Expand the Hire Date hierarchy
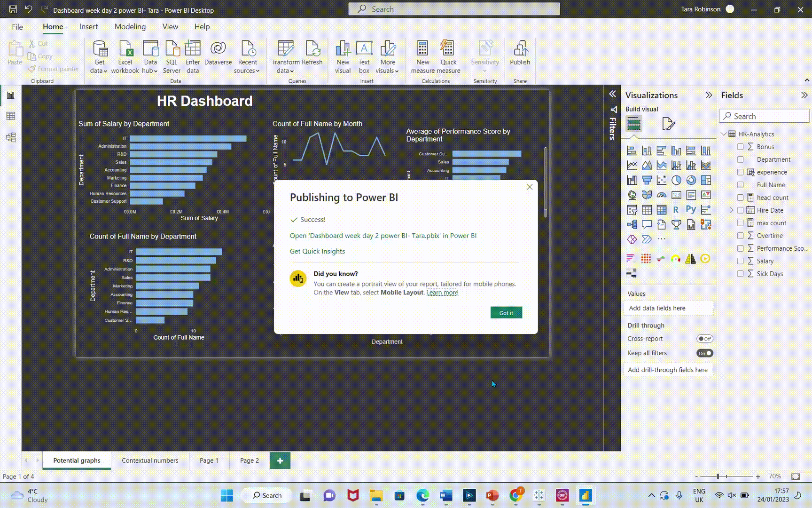This screenshot has height=508, width=812. tap(732, 210)
